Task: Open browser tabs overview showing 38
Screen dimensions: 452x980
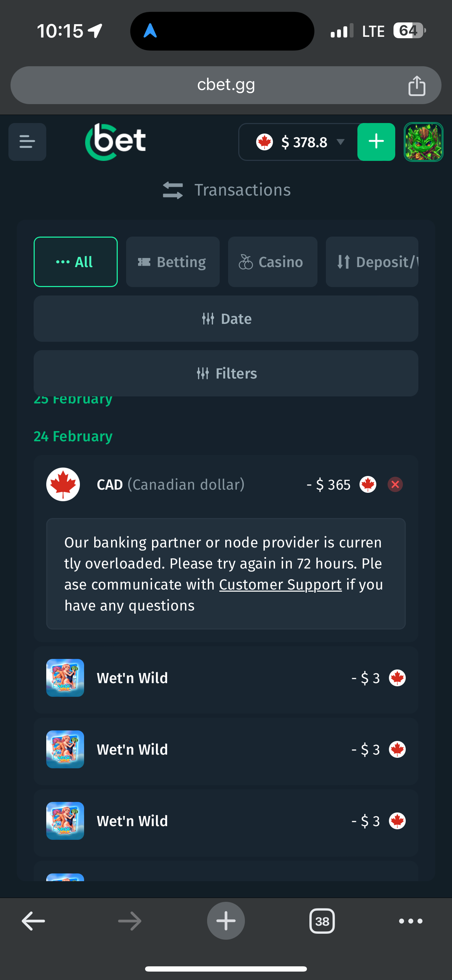Action: (322, 921)
